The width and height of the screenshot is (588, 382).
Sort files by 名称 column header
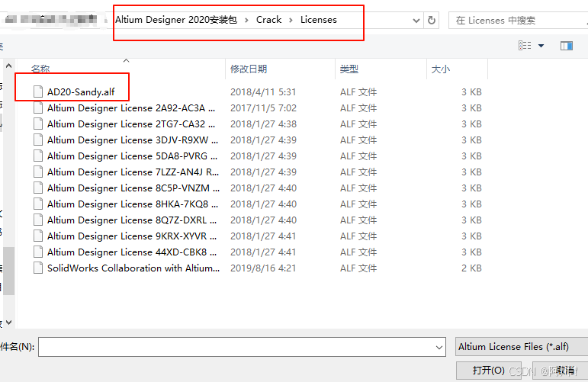coord(40,69)
